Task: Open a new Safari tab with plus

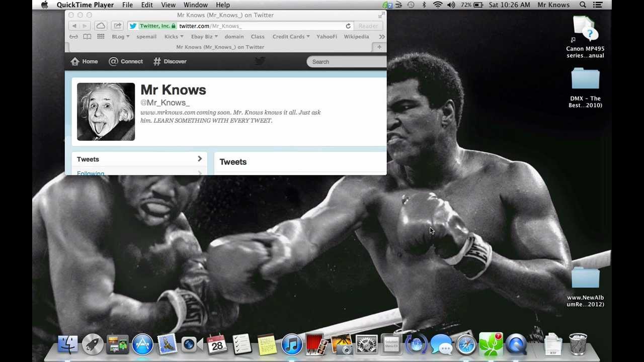Action: pos(379,47)
